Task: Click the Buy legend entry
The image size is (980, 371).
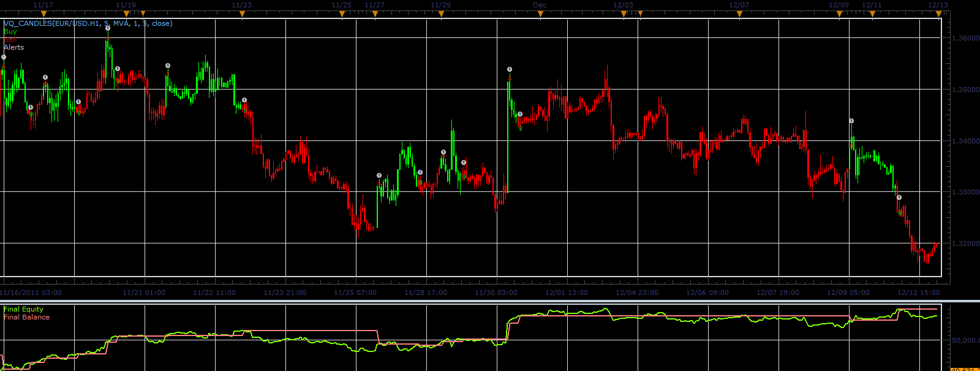Action: pyautogui.click(x=10, y=31)
